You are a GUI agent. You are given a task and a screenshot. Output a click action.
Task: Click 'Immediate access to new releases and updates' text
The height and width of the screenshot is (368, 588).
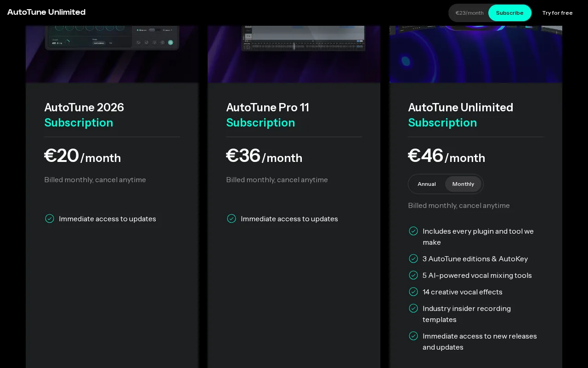pos(480,342)
